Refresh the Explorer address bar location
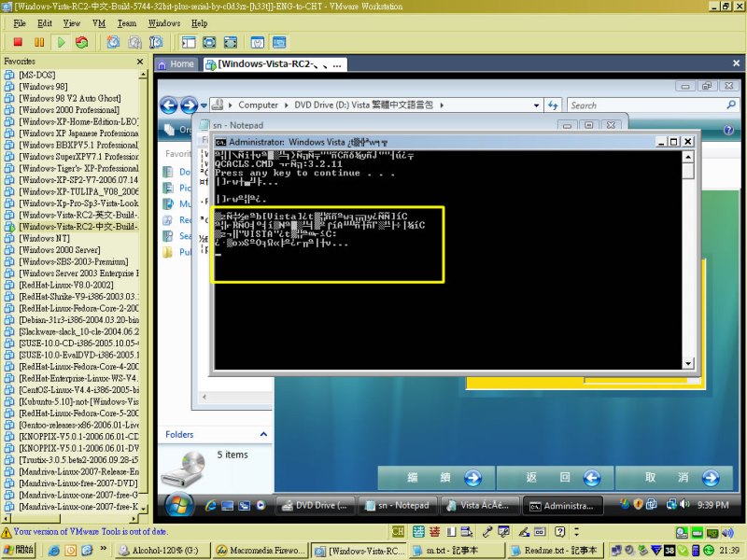This screenshot has height=560, width=747. point(553,105)
